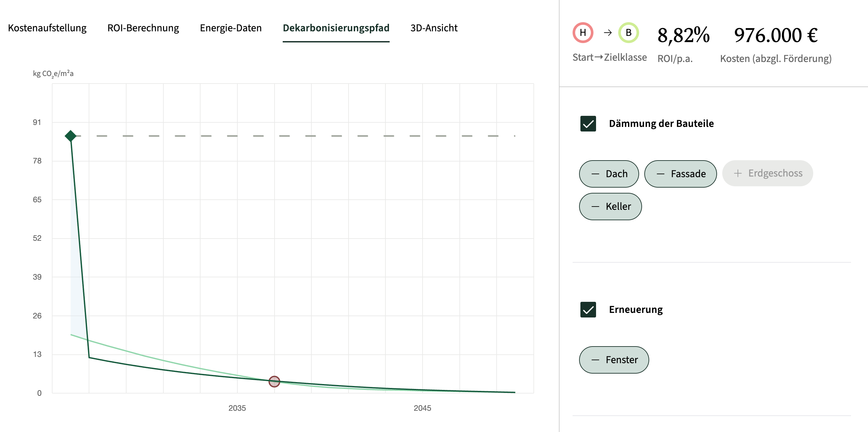This screenshot has width=868, height=432.
Task: Open the 3D-Ansicht tab
Action: point(434,28)
